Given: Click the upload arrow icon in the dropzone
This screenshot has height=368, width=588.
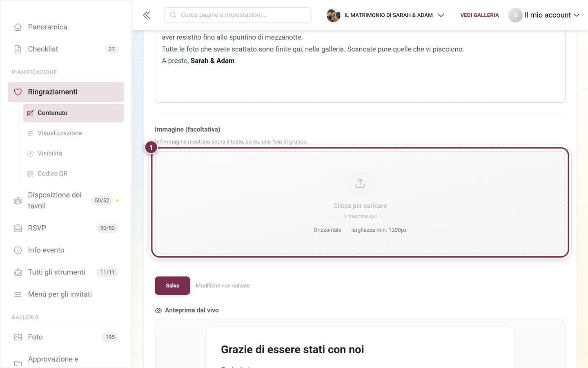Looking at the screenshot, I should coord(360,183).
